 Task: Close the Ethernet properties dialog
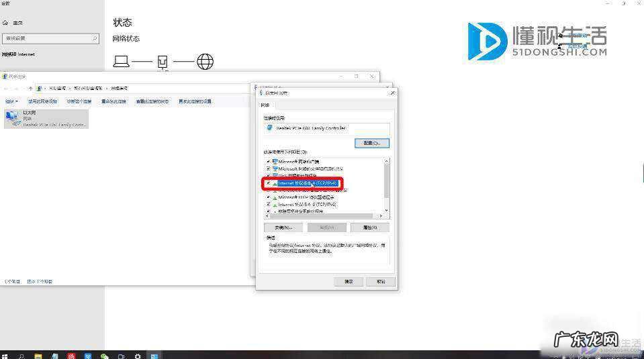pyautogui.click(x=392, y=93)
